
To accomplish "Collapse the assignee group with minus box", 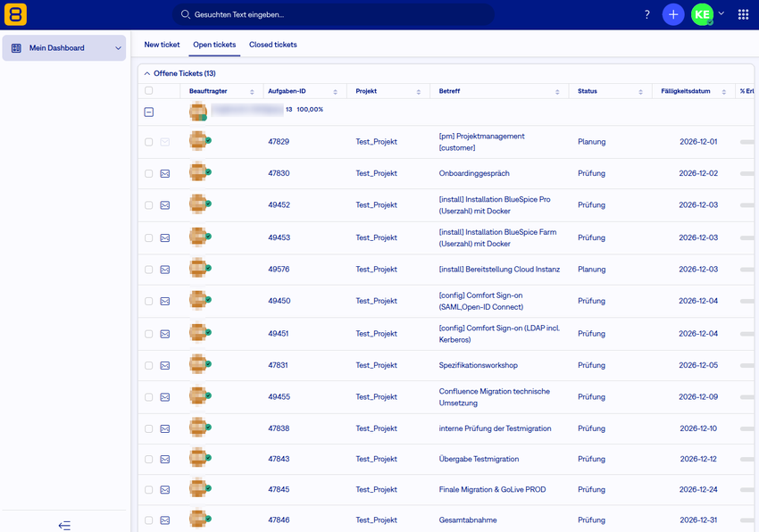I will [148, 112].
